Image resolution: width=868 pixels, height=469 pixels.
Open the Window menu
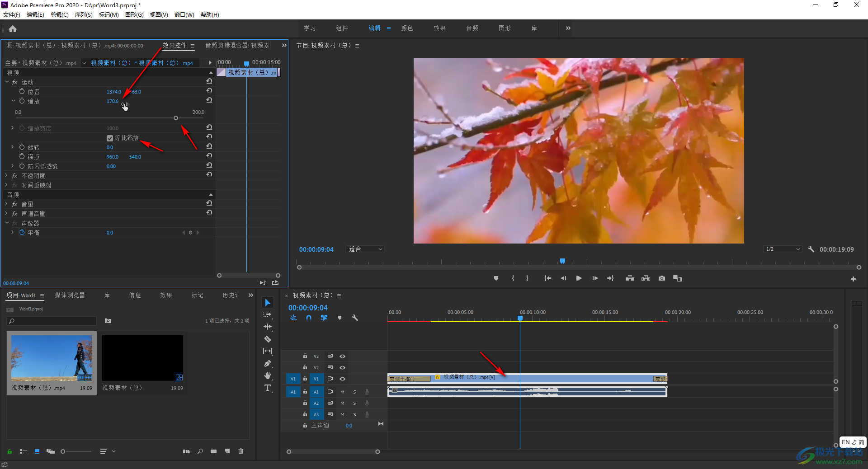[x=184, y=14]
